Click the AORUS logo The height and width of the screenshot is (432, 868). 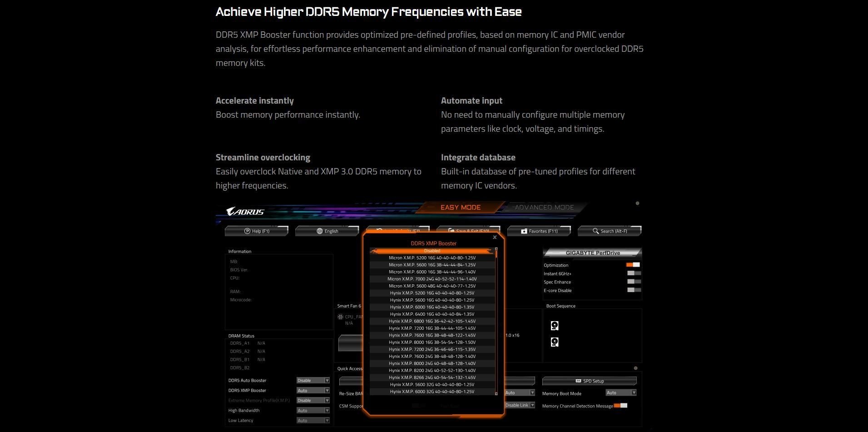[245, 212]
